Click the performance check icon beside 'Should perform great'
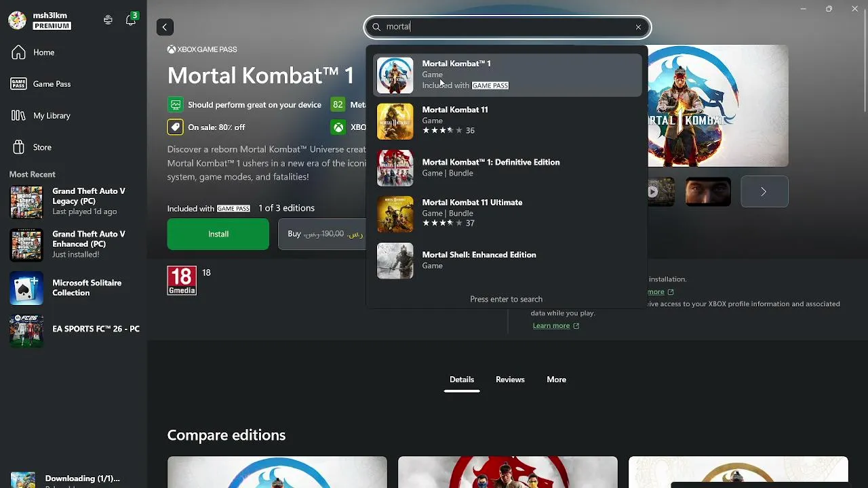The image size is (868, 488). click(176, 105)
